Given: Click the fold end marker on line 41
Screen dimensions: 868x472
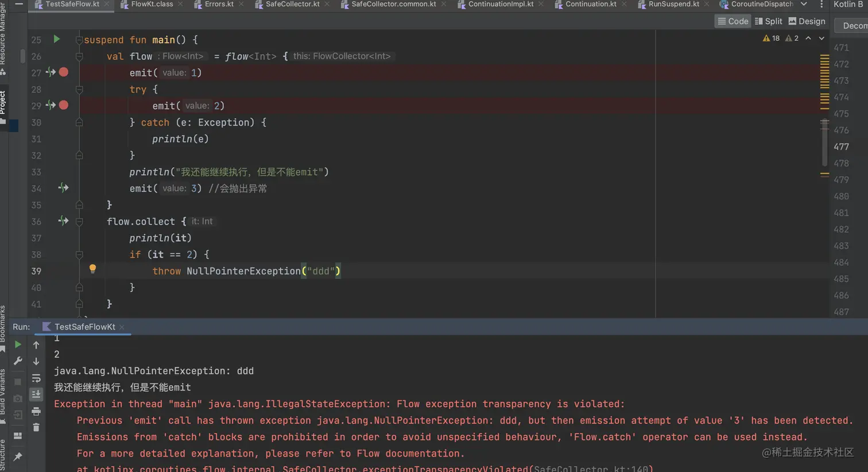Looking at the screenshot, I should (x=79, y=304).
